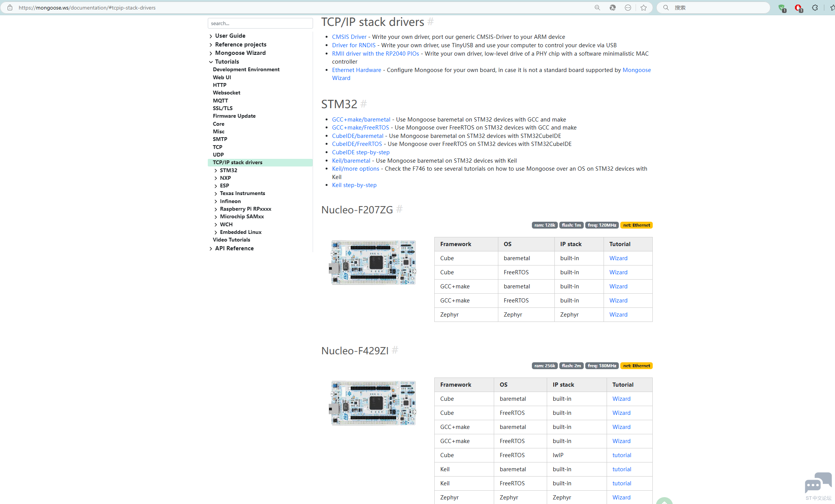Click the search magnifier icon in browser search box
This screenshot has height=504, width=835.
(666, 8)
